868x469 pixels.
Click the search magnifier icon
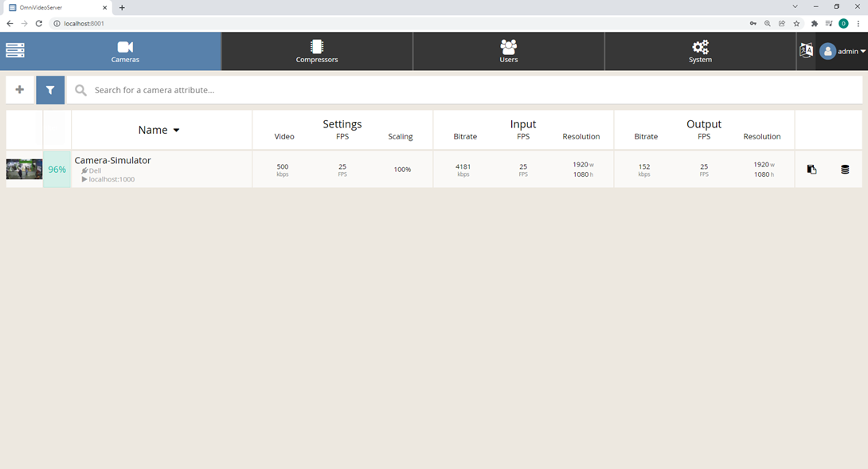[80, 90]
